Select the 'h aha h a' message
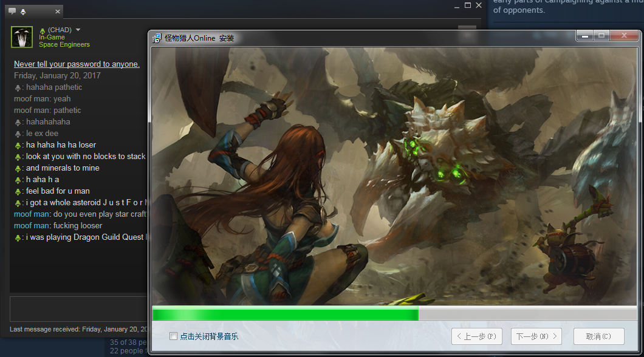This screenshot has height=357, width=644. tap(43, 179)
